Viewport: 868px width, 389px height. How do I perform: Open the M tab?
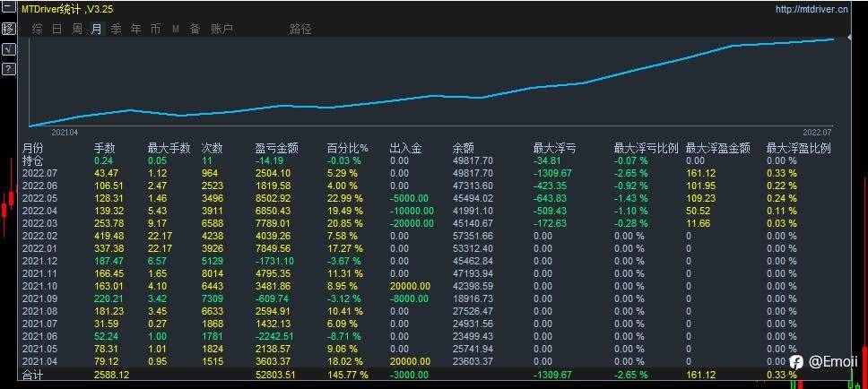point(176,30)
